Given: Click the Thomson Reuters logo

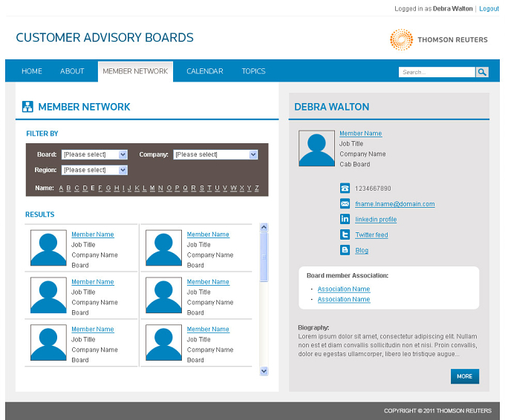Looking at the screenshot, I should pos(439,39).
